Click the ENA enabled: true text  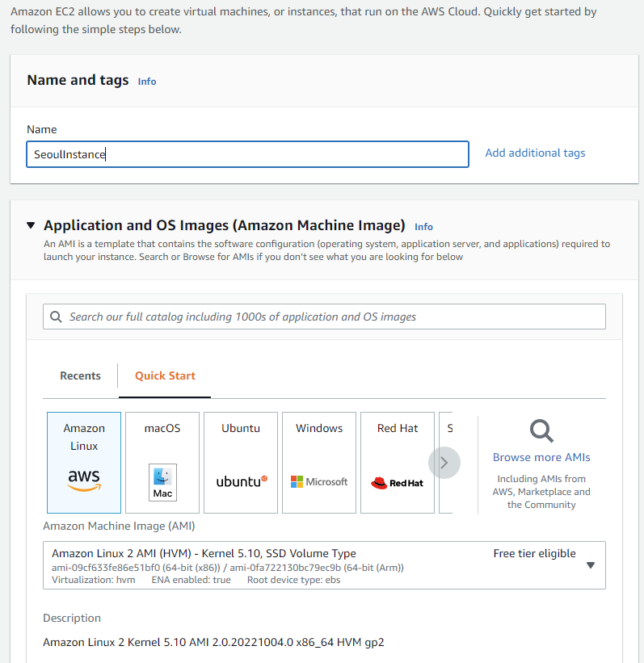pos(192,580)
